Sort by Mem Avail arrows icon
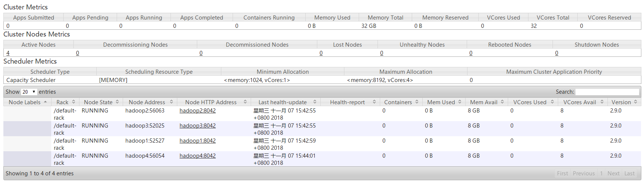This screenshot has width=644, height=184. click(502, 102)
